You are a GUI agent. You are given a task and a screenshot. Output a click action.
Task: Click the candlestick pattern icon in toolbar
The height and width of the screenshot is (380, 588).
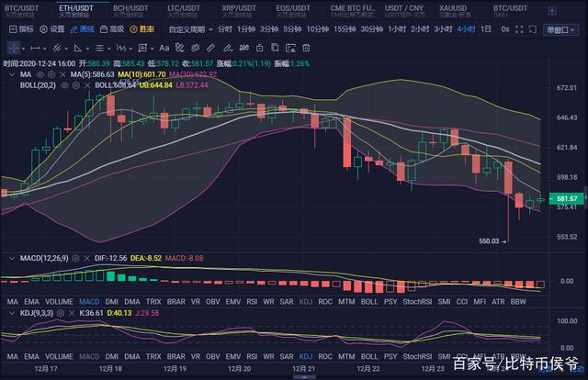[244, 48]
